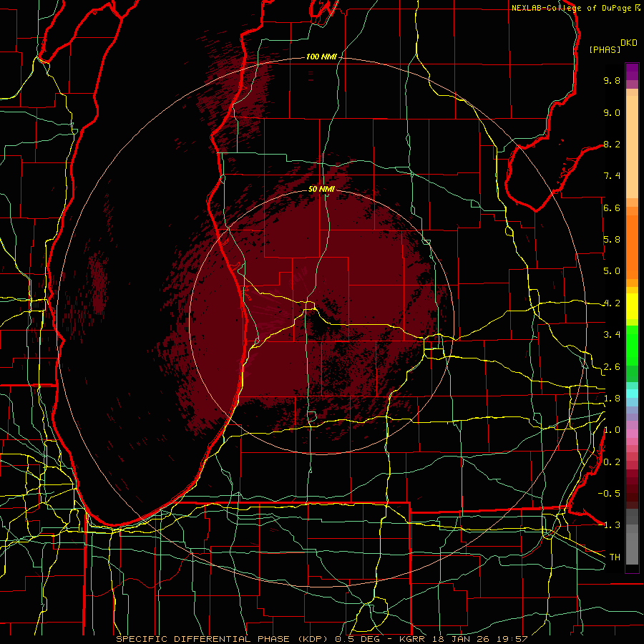Click the [PHAS] units label
This screenshot has height=644, width=644.
pyautogui.click(x=605, y=49)
